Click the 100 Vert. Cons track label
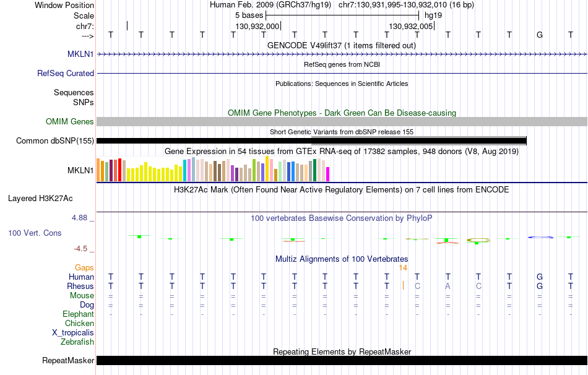The height and width of the screenshot is (375, 588). coord(35,233)
